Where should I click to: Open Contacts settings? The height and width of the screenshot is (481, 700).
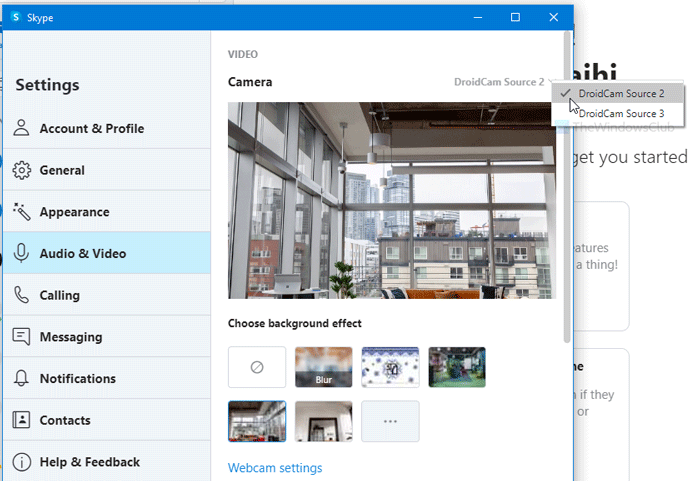107,420
